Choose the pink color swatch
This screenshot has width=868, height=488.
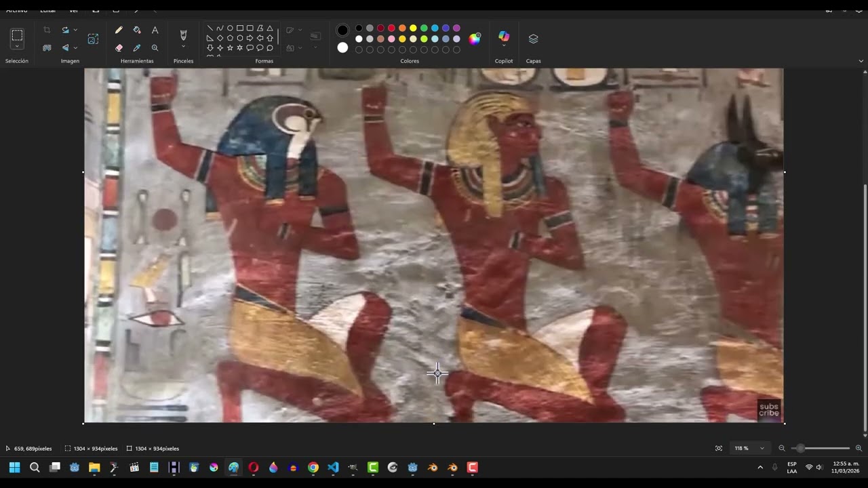(391, 39)
